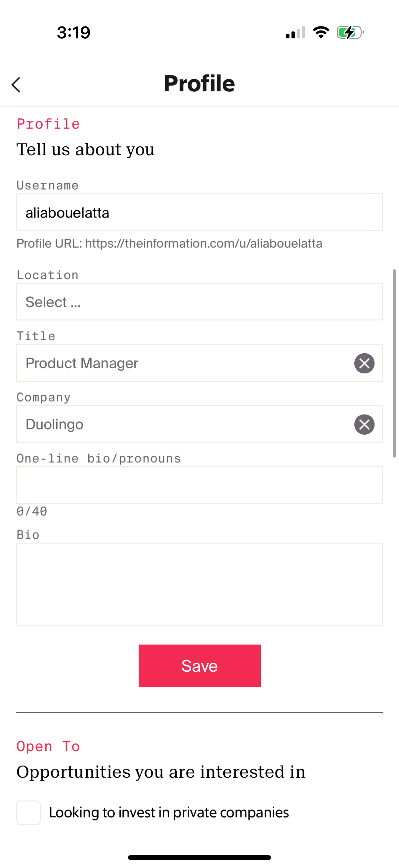Tap the battery charging icon
The image size is (399, 868).
pos(348,32)
